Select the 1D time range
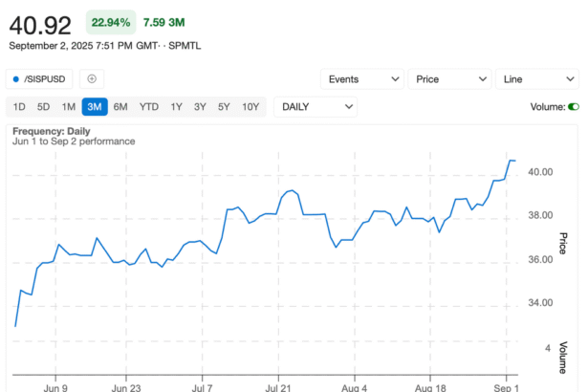 pyautogui.click(x=17, y=106)
